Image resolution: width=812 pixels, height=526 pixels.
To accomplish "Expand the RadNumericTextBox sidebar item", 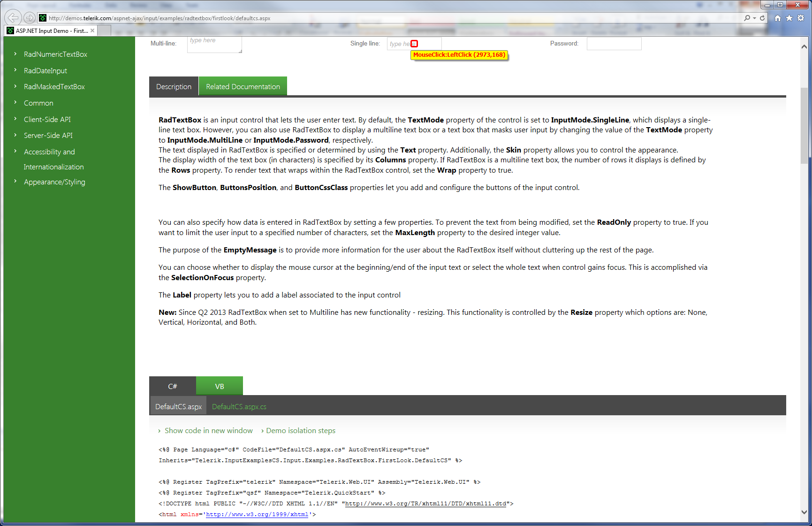I will [x=55, y=54].
